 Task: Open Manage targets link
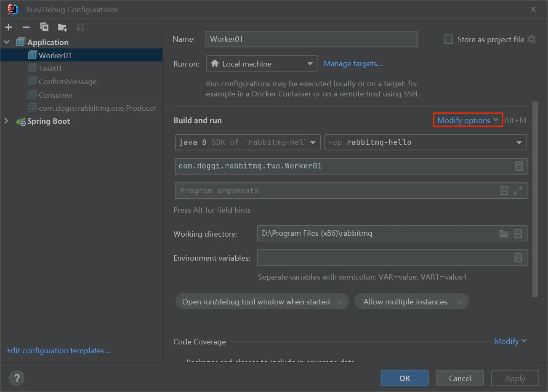[353, 64]
